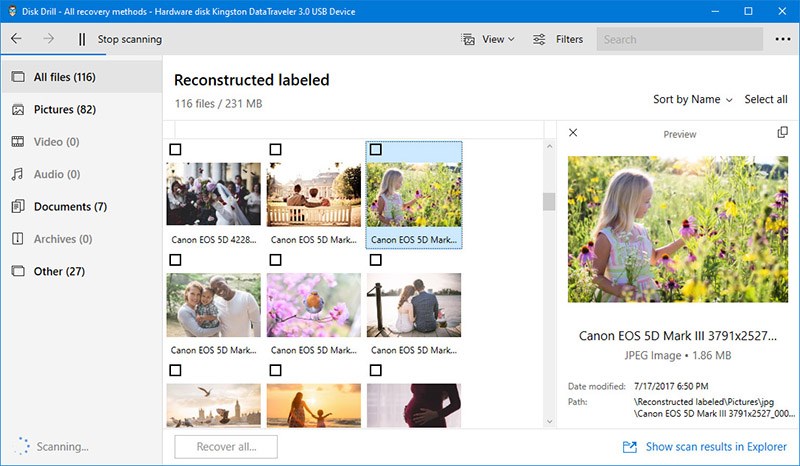The width and height of the screenshot is (800, 466).
Task: Open the couple on dock thumbnail
Action: tap(414, 305)
